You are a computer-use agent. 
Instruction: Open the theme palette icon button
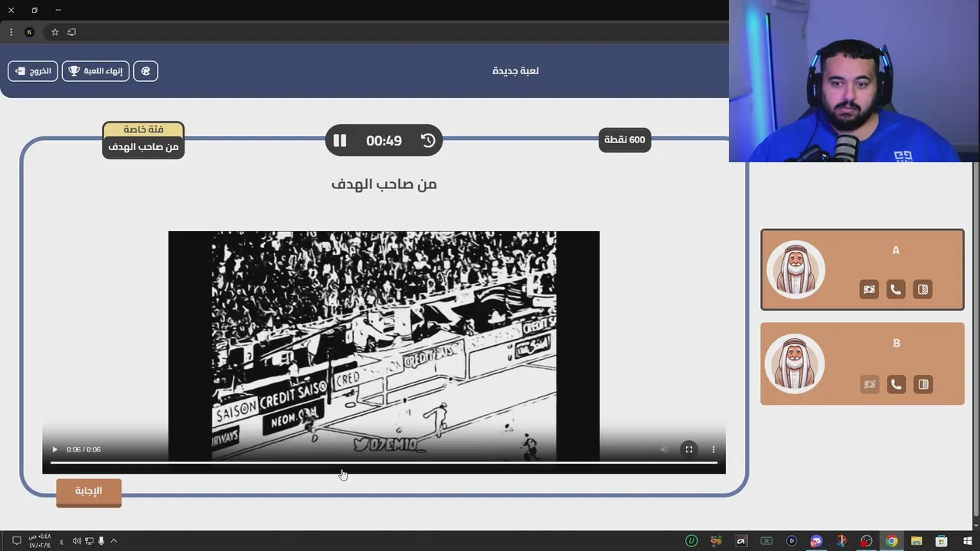tap(145, 71)
